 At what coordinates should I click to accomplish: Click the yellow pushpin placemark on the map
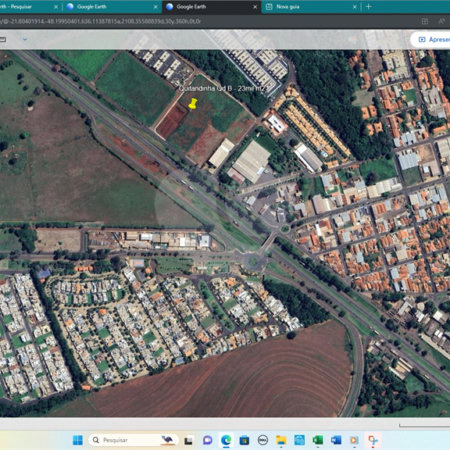(x=193, y=104)
